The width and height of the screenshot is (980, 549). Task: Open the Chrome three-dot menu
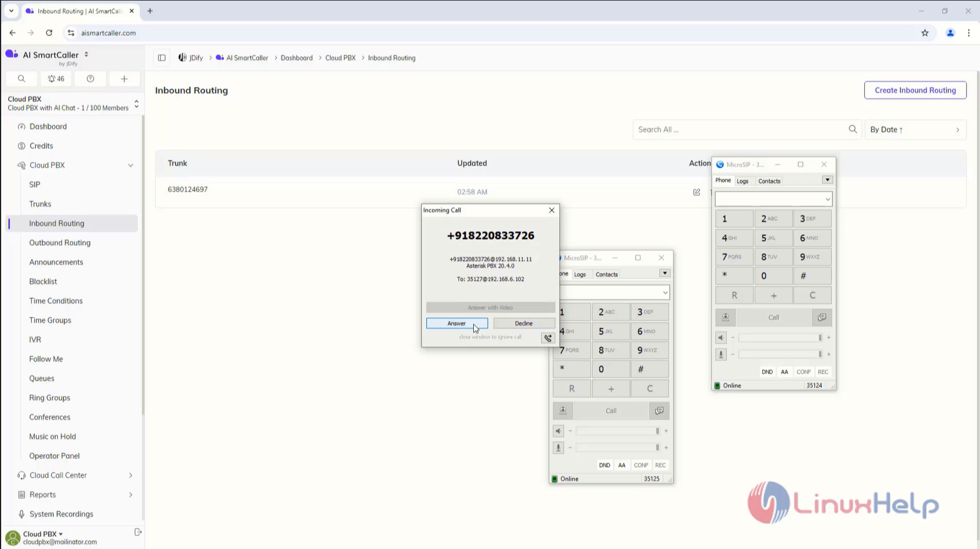coord(968,33)
